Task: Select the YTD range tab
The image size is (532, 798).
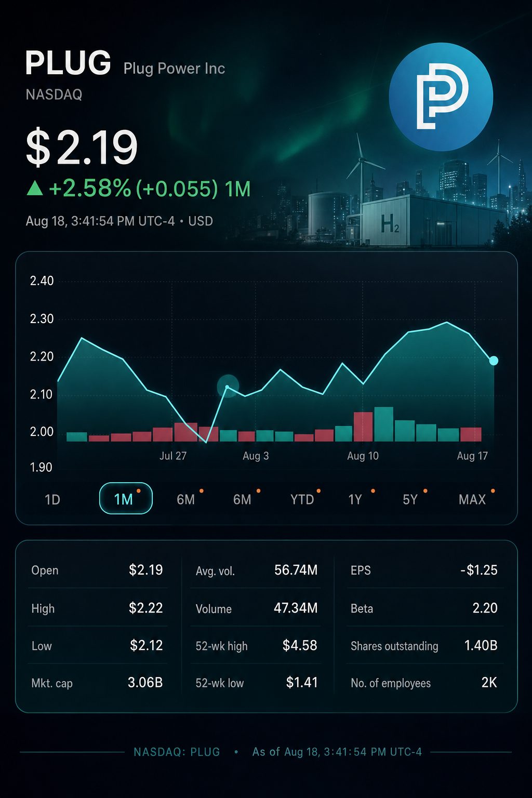Action: [302, 499]
